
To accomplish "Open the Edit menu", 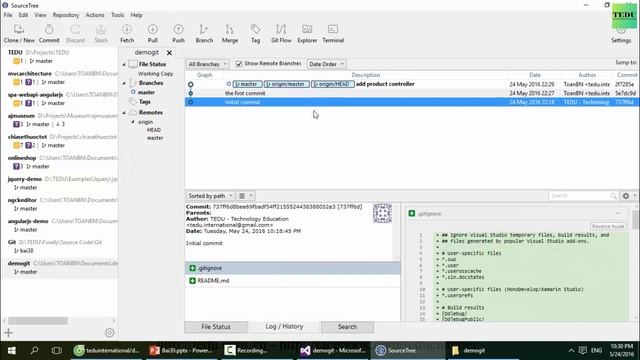I will point(23,15).
